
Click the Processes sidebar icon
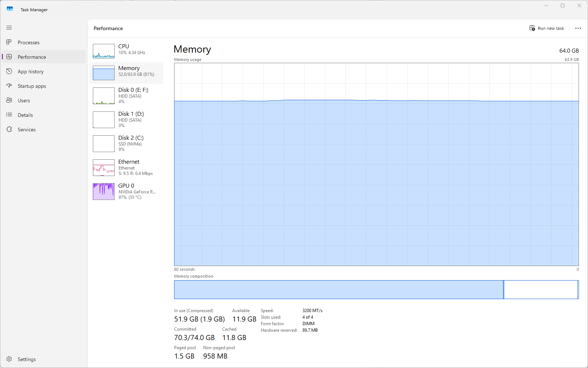coord(9,42)
